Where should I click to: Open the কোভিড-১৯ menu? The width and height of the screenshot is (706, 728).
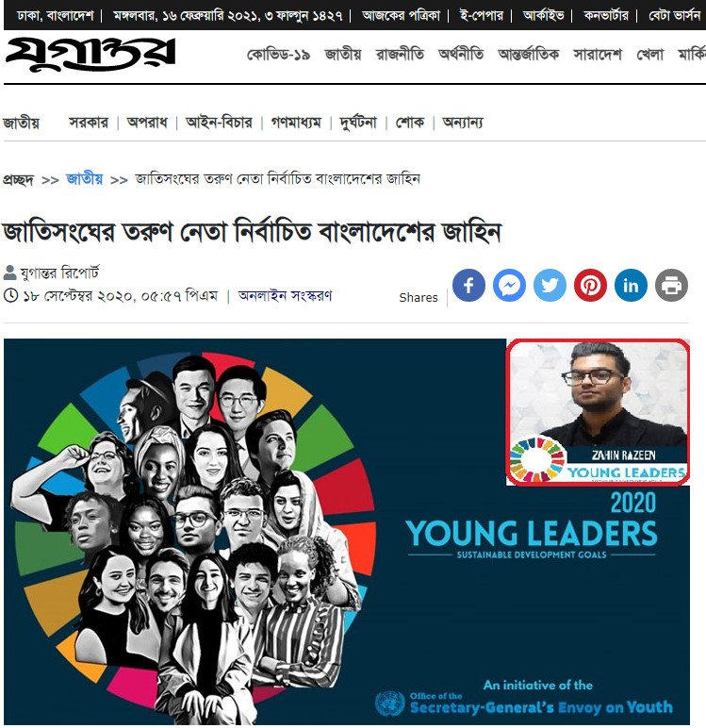click(x=278, y=55)
